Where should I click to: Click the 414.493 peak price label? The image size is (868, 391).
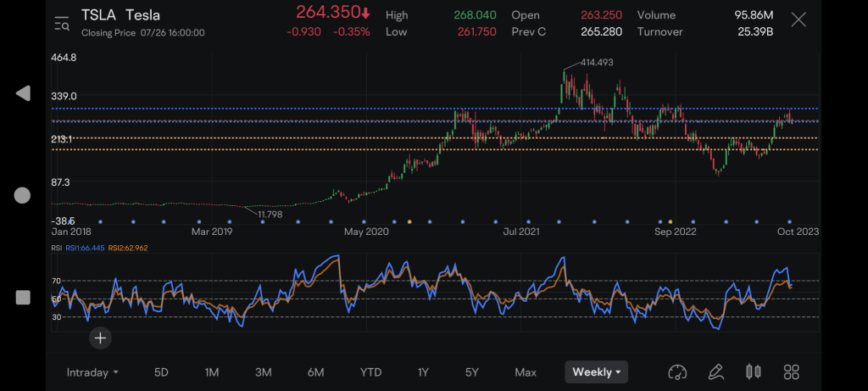pyautogui.click(x=597, y=63)
